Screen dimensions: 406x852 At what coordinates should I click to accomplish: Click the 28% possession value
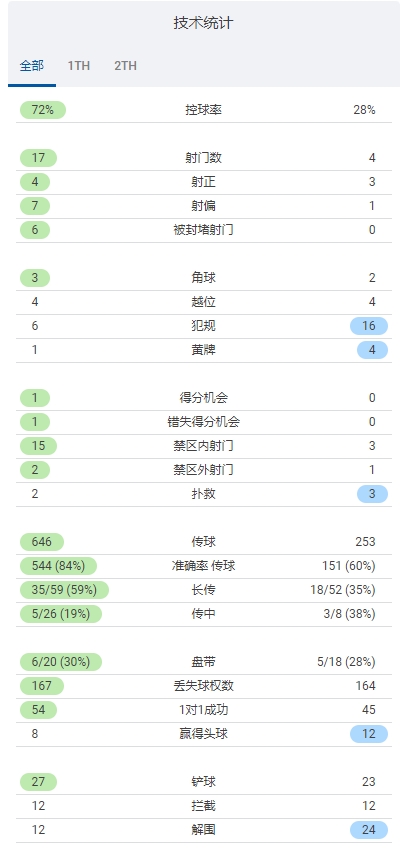(364, 110)
